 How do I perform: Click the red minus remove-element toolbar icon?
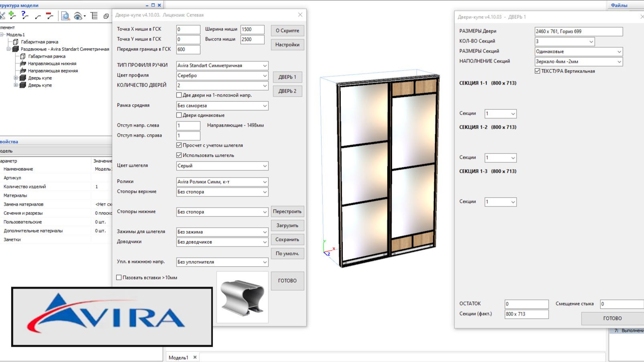[49, 15]
